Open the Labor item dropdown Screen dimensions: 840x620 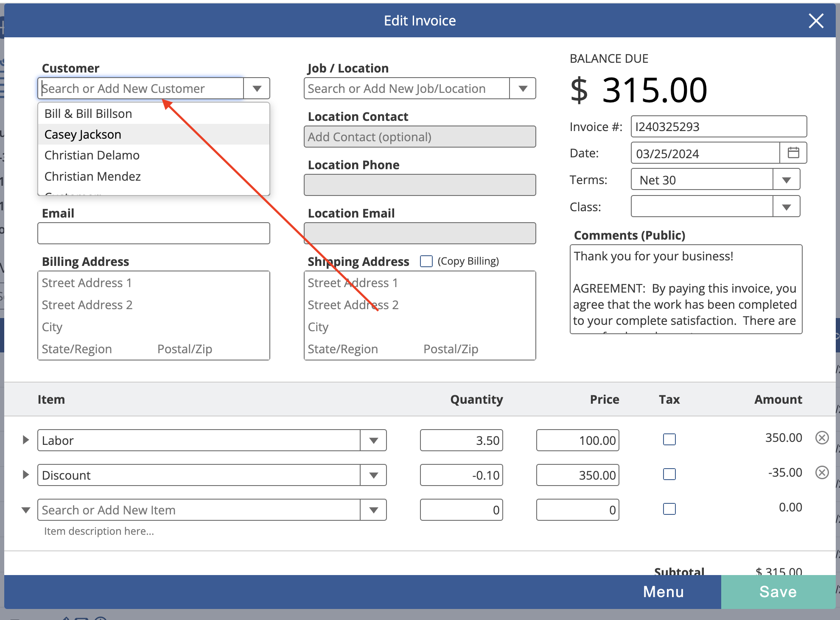374,440
